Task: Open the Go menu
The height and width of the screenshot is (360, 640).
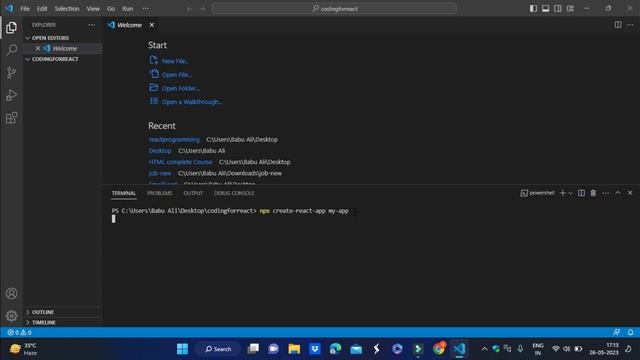Action: click(x=111, y=9)
